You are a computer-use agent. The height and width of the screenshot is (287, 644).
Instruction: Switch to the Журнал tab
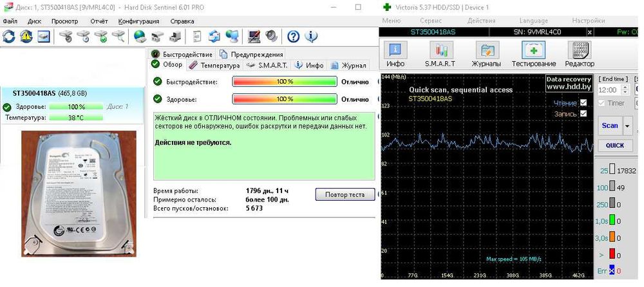point(348,65)
